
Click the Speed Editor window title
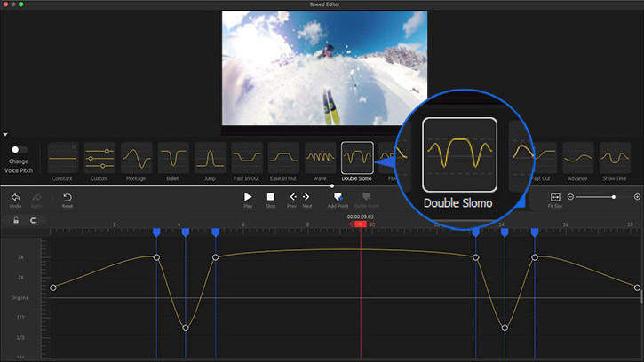coord(324,4)
